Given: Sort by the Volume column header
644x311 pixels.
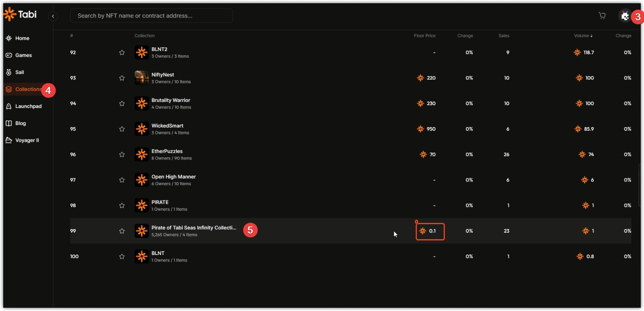Looking at the screenshot, I should (x=583, y=36).
